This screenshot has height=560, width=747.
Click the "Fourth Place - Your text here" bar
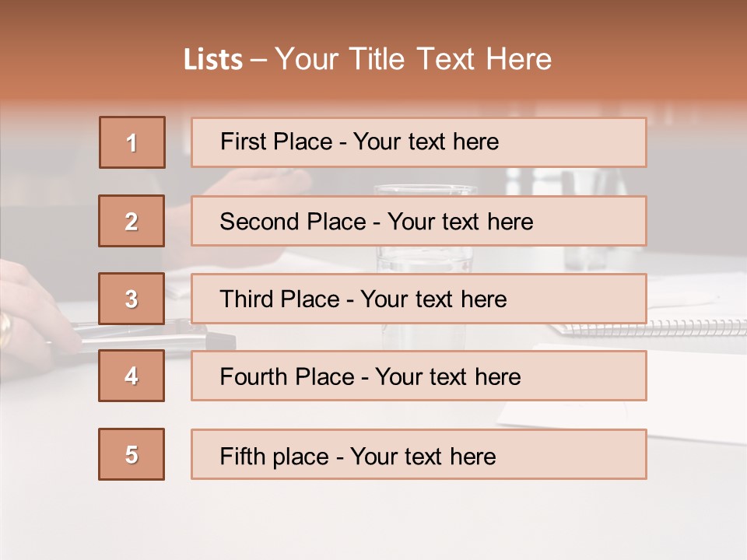tap(419, 376)
